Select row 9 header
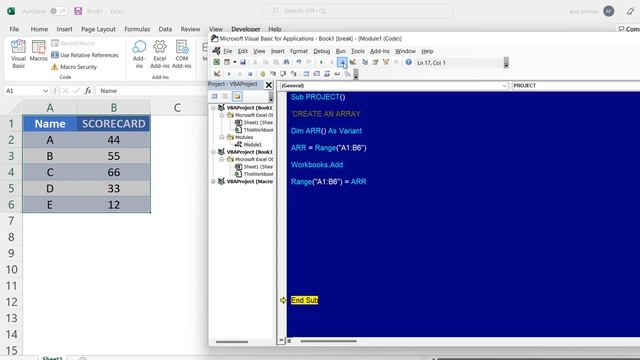The height and width of the screenshot is (360, 640). [x=11, y=253]
